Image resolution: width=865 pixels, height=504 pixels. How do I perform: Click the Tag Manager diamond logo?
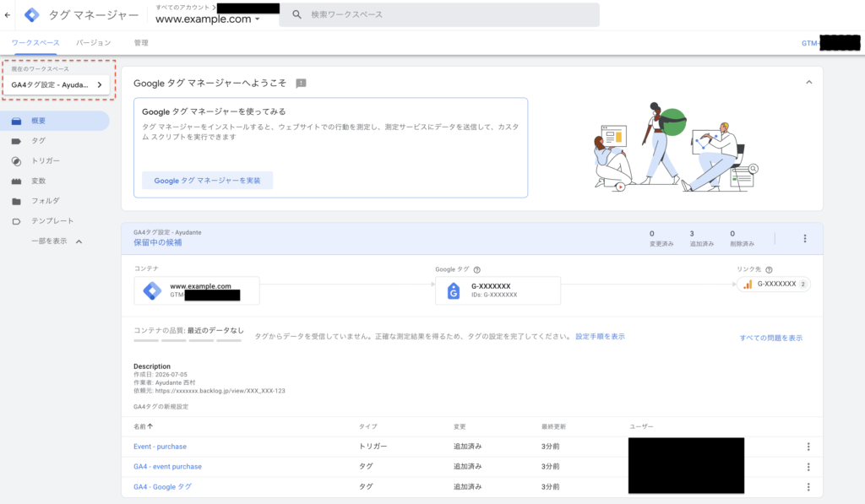click(x=32, y=15)
